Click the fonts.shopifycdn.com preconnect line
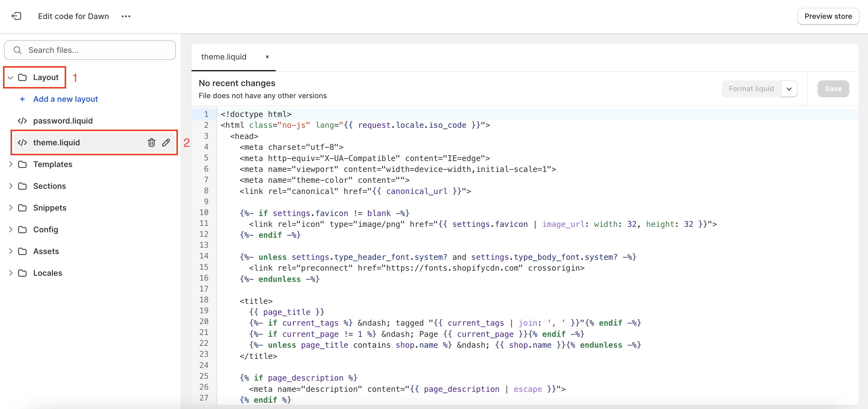This screenshot has height=409, width=868. pyautogui.click(x=416, y=268)
